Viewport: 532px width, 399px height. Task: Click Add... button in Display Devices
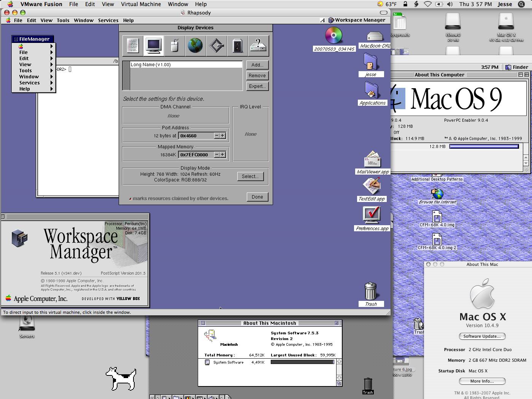tap(257, 65)
